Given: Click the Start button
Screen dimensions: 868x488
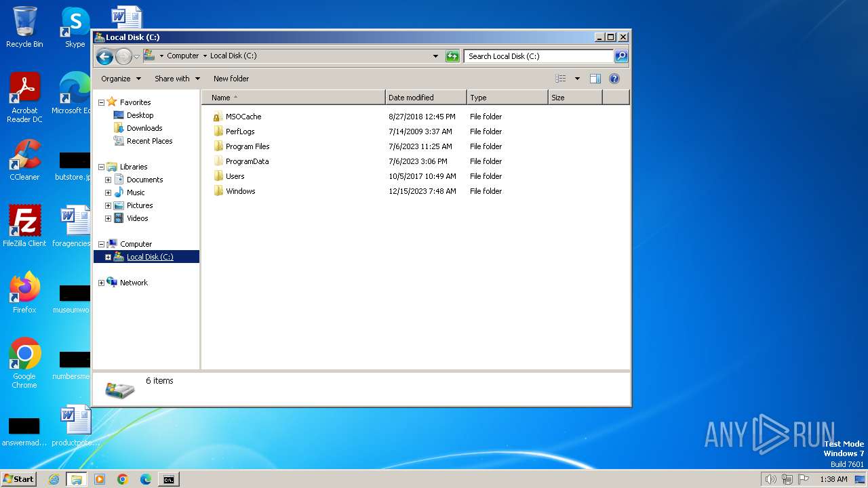Looking at the screenshot, I should point(19,479).
